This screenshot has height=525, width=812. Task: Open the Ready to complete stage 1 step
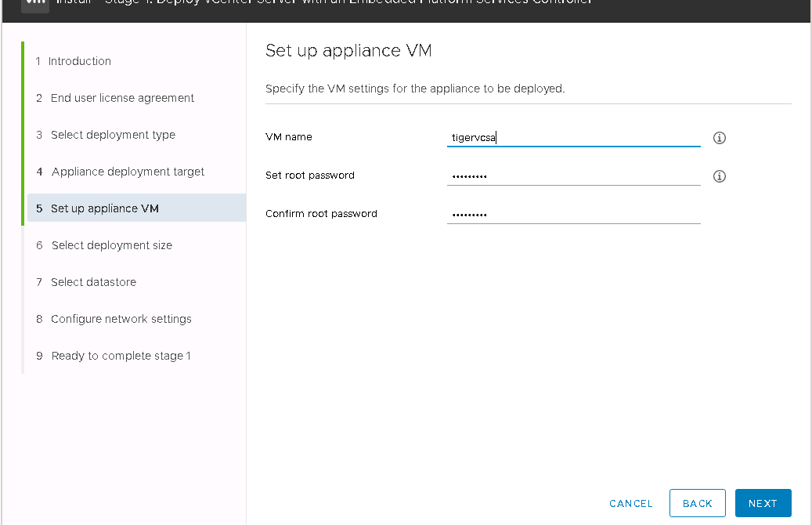(x=121, y=356)
